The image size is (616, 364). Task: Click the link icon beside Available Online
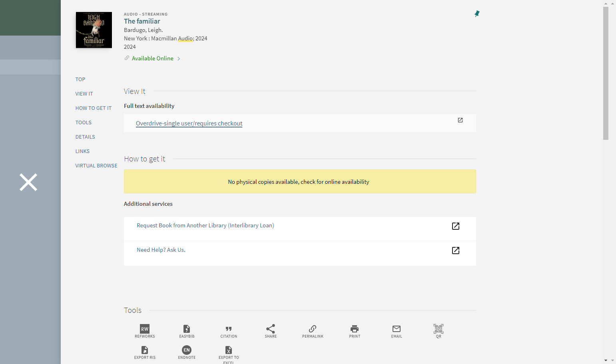click(x=127, y=58)
